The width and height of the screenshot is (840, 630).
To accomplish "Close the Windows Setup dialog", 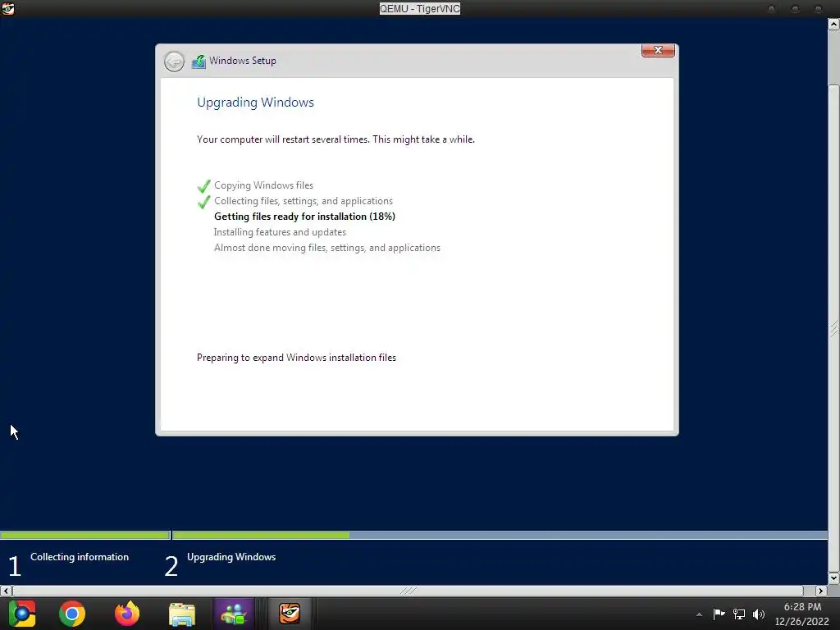I will click(658, 50).
